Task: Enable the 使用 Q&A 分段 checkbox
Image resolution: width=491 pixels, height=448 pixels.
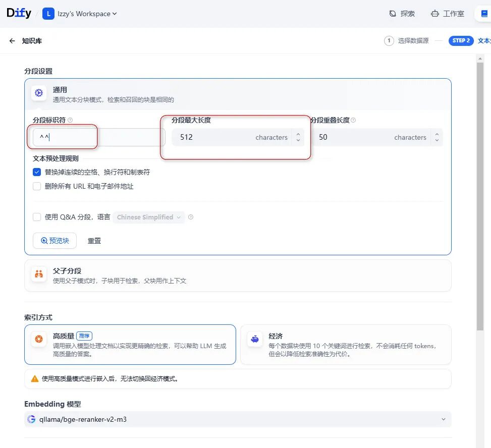Action: point(37,217)
